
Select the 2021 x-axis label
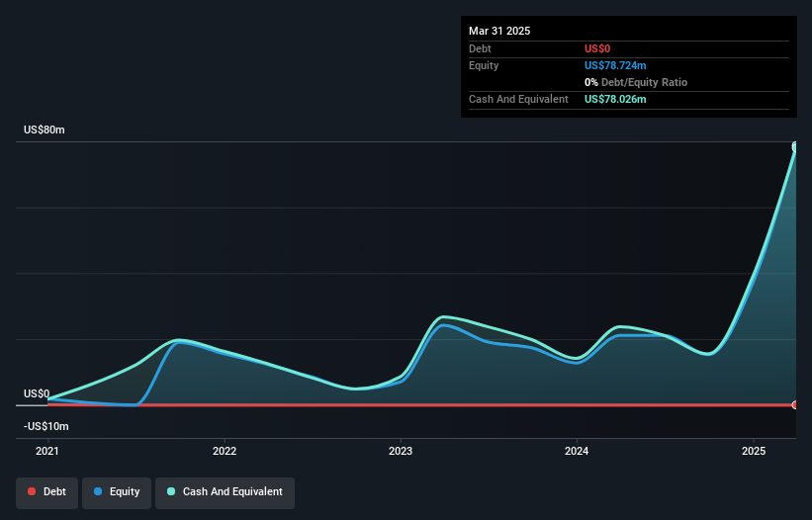click(x=47, y=451)
